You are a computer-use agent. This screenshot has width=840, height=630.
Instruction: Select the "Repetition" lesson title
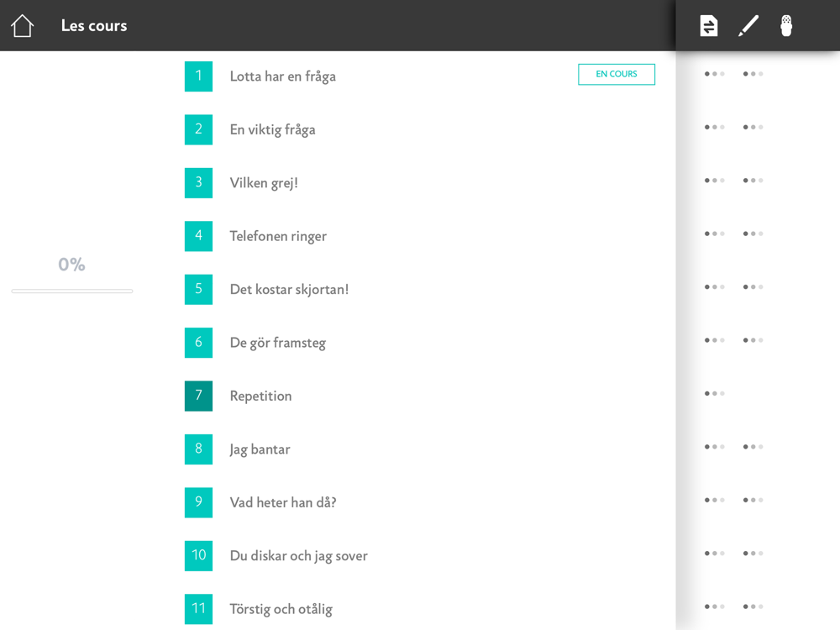pos(261,396)
